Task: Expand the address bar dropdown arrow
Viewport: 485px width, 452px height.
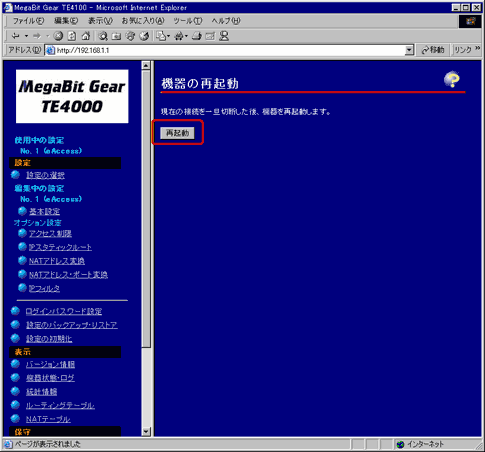Action: pos(409,50)
